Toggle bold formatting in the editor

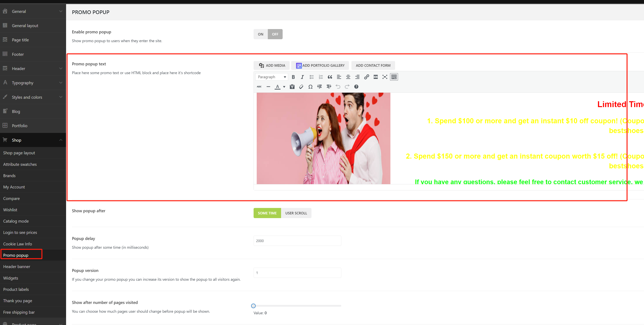(x=293, y=77)
